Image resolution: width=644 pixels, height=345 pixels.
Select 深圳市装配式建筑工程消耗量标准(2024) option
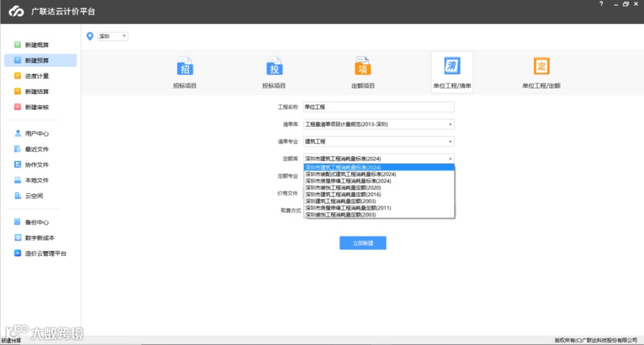point(379,174)
